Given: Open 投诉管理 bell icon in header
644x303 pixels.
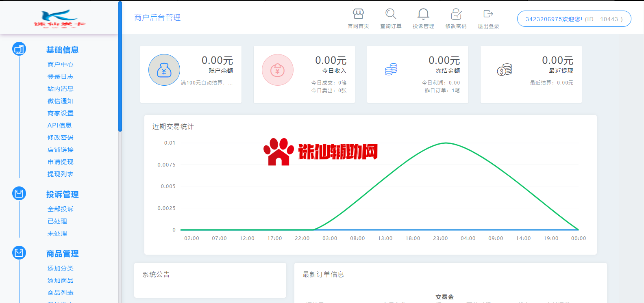Looking at the screenshot, I should point(423,14).
